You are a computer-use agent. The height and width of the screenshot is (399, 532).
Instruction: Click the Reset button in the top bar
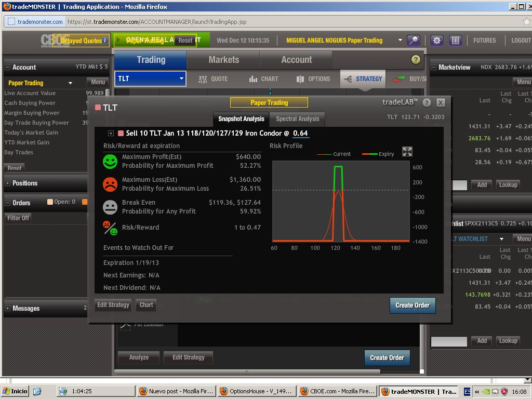[185, 41]
